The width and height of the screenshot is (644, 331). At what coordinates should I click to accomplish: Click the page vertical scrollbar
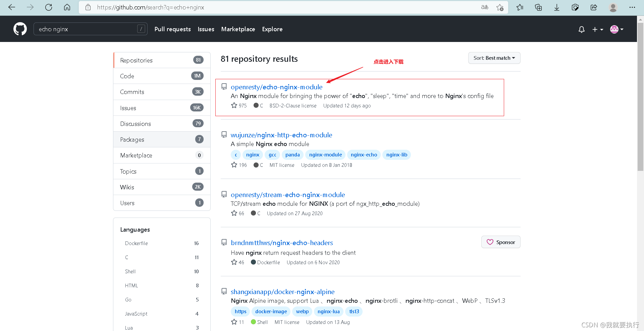click(x=640, y=97)
